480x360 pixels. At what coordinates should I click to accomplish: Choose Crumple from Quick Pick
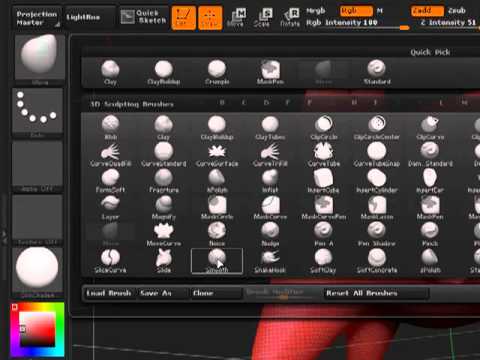click(x=217, y=72)
